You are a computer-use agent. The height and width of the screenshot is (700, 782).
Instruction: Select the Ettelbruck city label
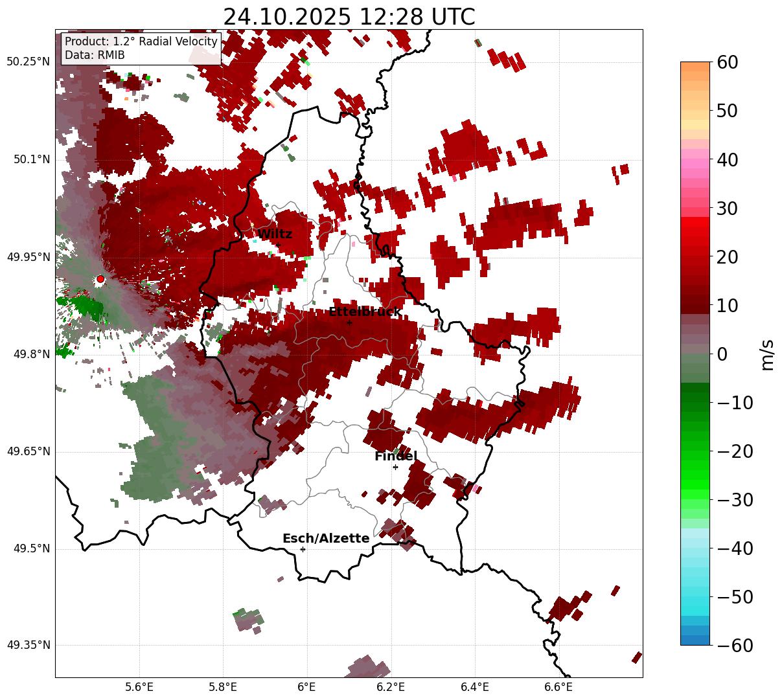click(x=365, y=312)
